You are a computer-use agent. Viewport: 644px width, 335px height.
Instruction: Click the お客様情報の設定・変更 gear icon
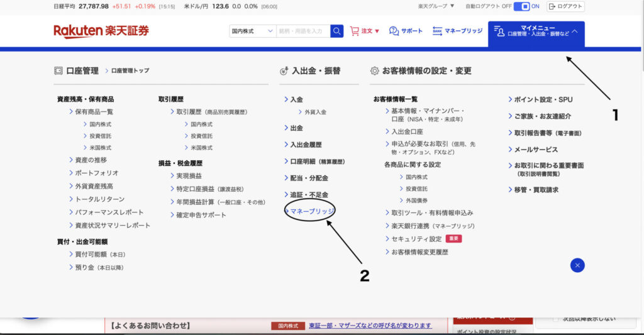[375, 70]
